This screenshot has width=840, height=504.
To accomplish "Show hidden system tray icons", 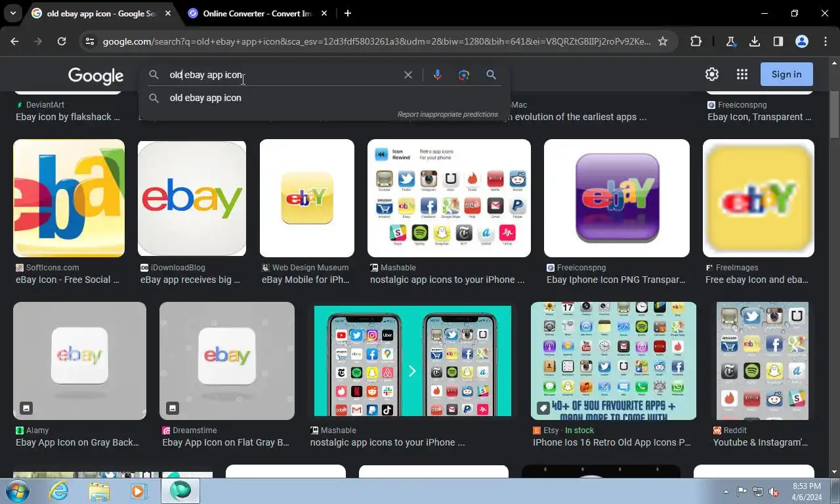I will coord(726,492).
